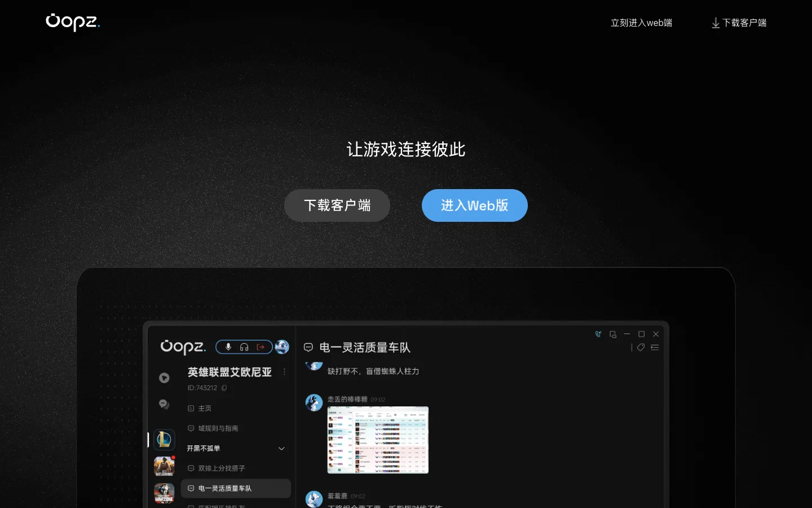
Task: Click the username 羞羞鹿
Action: (x=337, y=496)
